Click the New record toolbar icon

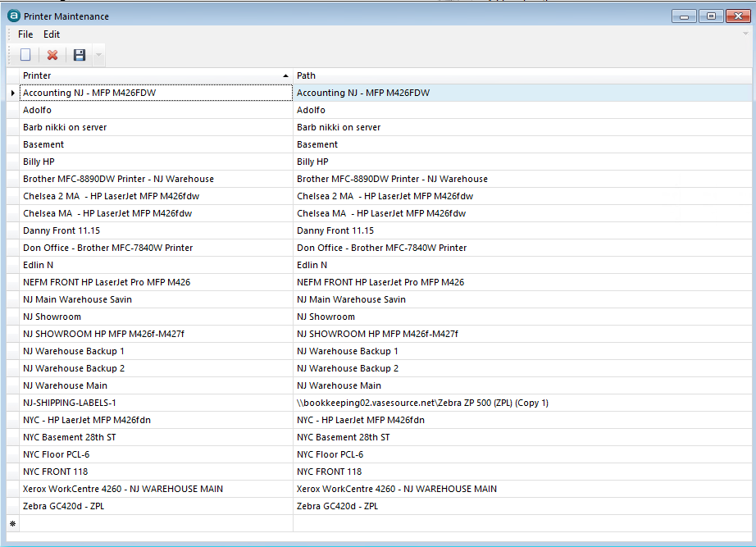[x=25, y=55]
